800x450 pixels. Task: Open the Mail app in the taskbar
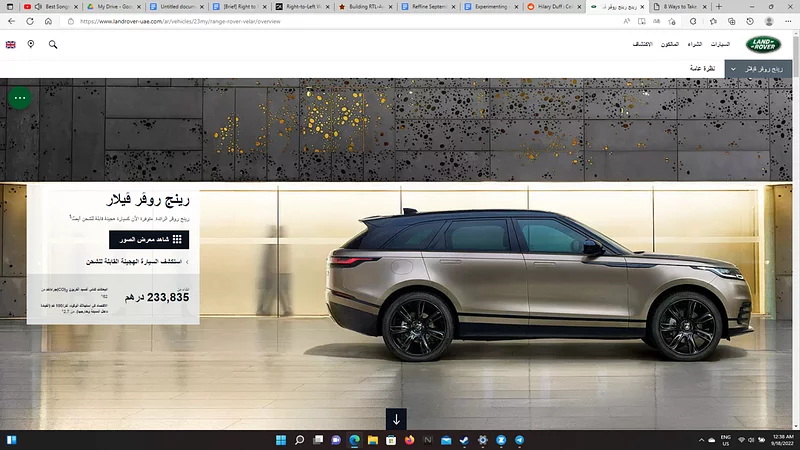point(446,440)
